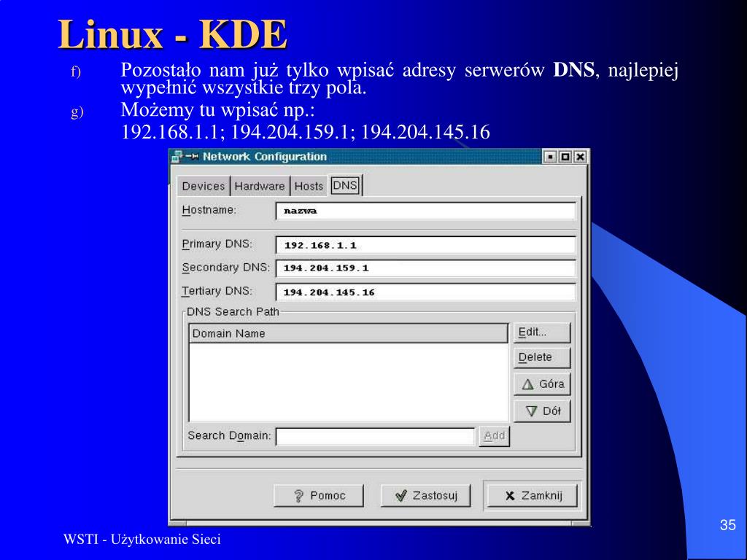
Task: Focus the Search Domain text box
Action: [x=376, y=436]
